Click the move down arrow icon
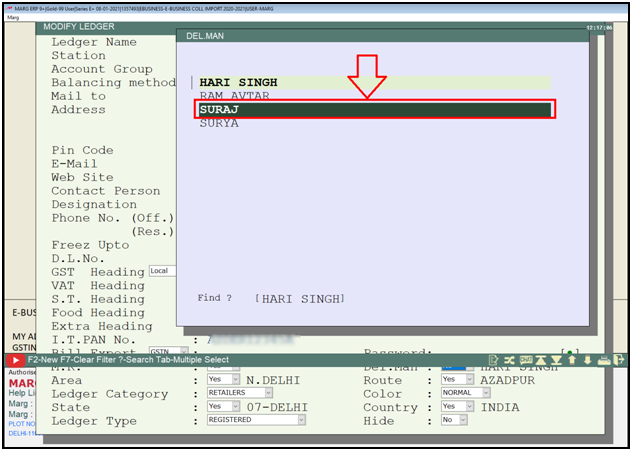This screenshot has height=451, width=632. (587, 360)
